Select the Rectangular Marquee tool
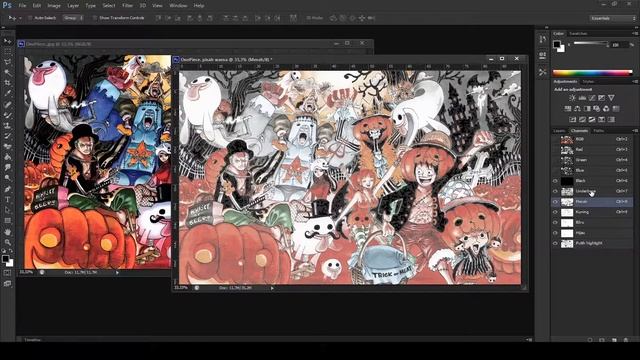Viewport: 640px width, 360px height. pyautogui.click(x=7, y=52)
